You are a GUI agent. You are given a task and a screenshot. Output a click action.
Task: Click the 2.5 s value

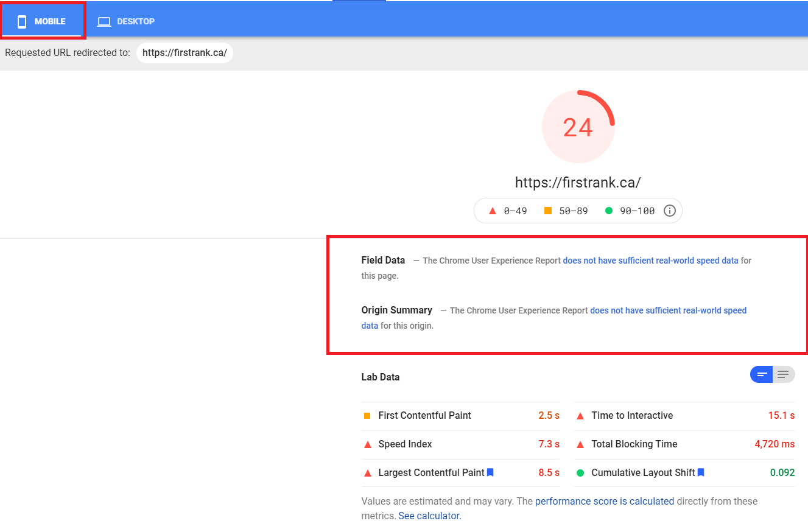(549, 416)
